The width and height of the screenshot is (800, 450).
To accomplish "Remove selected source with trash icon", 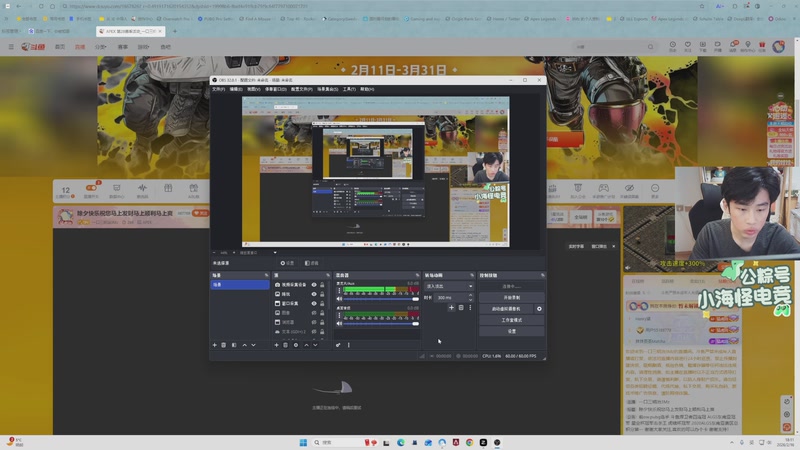I will (286, 345).
